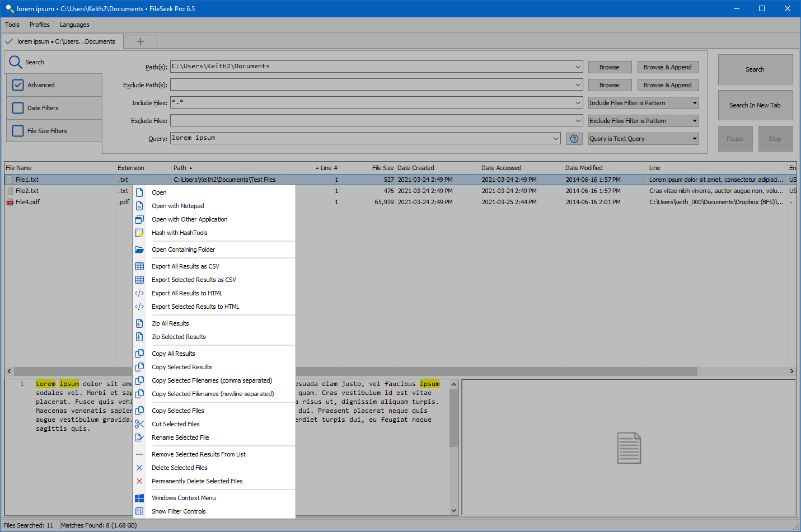Expand the Path(s) combo box dropdown
The height and width of the screenshot is (532, 801).
click(578, 67)
